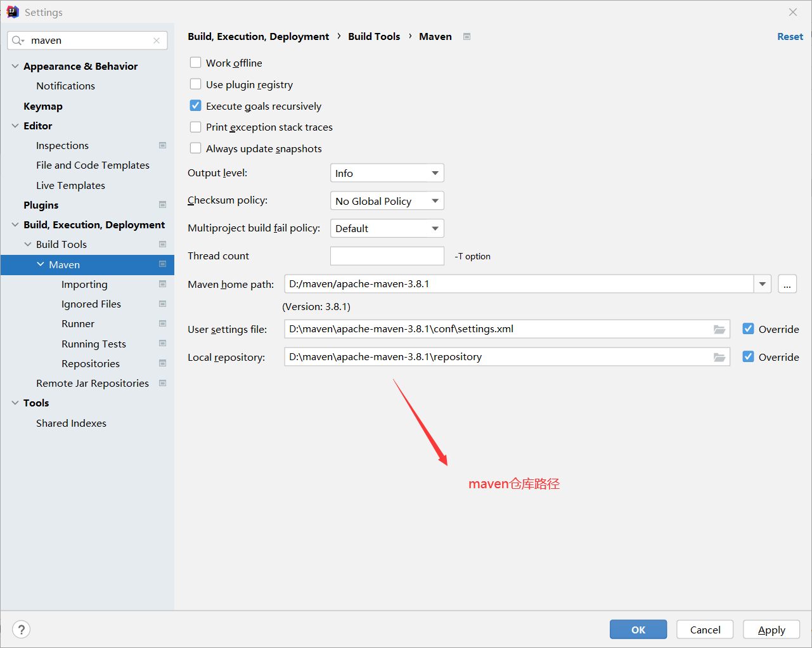812x648 pixels.
Task: Enable the Work offline checkbox
Action: [196, 63]
